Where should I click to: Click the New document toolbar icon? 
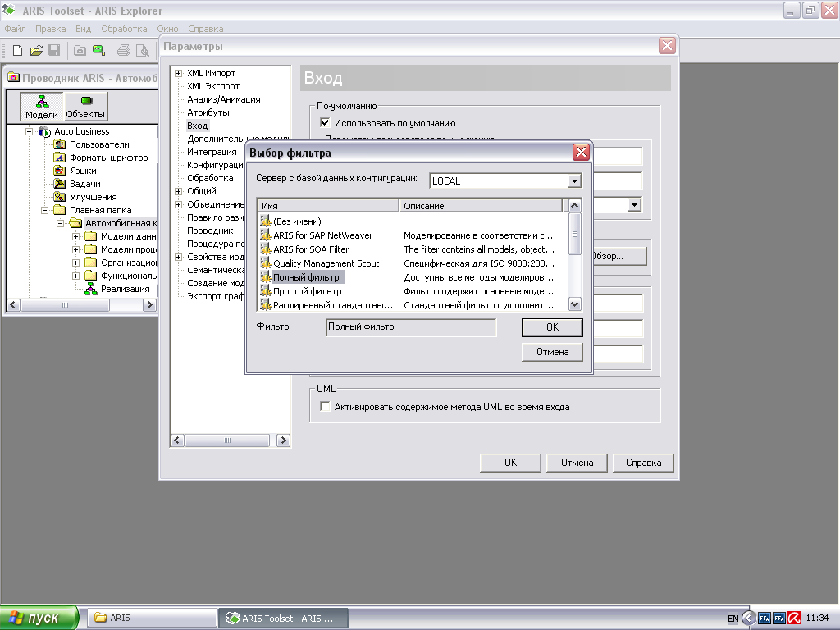point(18,50)
